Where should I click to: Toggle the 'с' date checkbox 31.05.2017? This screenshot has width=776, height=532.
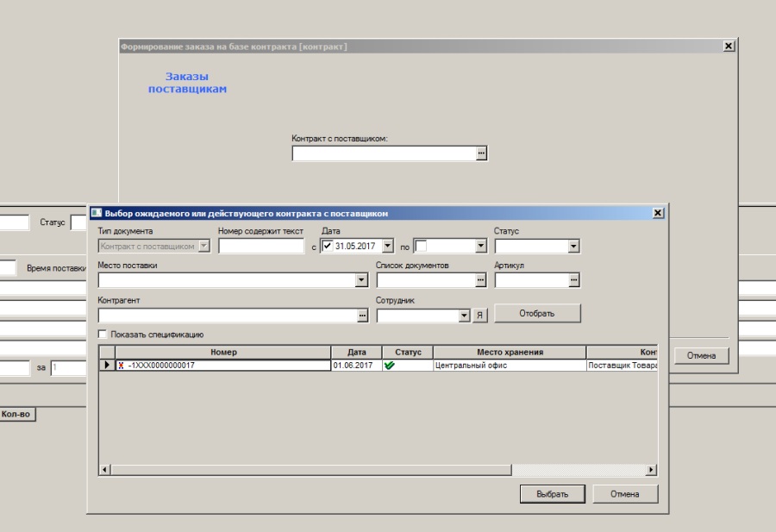[327, 246]
